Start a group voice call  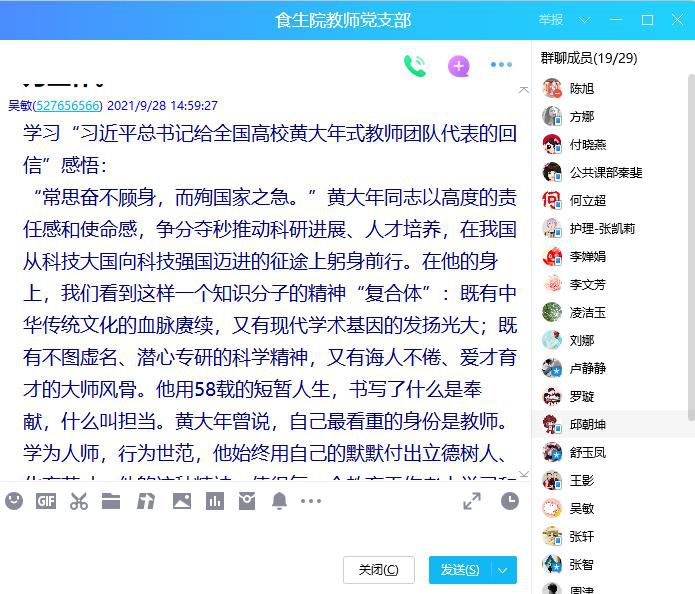point(415,66)
